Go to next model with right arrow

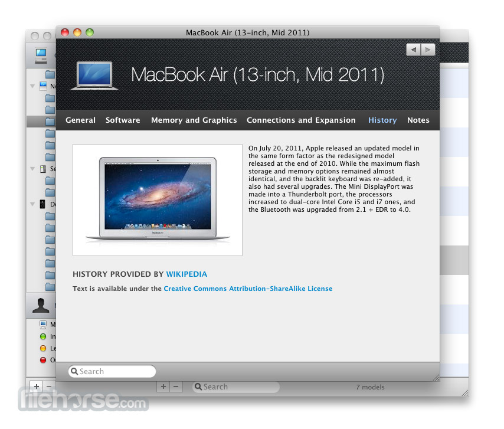click(428, 50)
